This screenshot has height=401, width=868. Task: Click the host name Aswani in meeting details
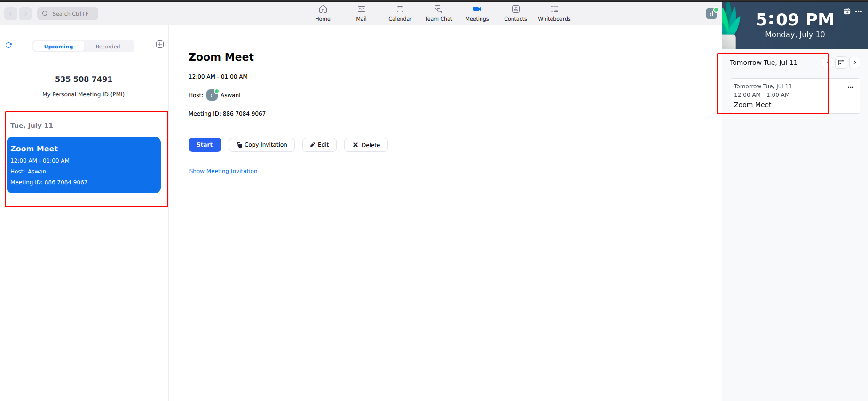tap(230, 95)
